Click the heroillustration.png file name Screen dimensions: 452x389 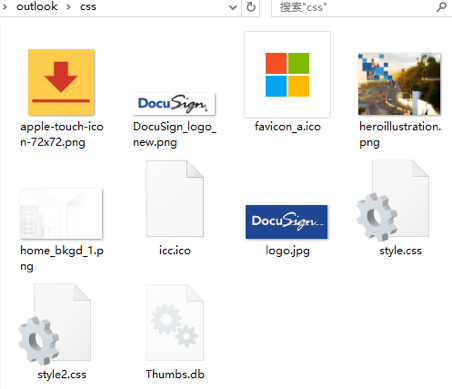(x=400, y=134)
